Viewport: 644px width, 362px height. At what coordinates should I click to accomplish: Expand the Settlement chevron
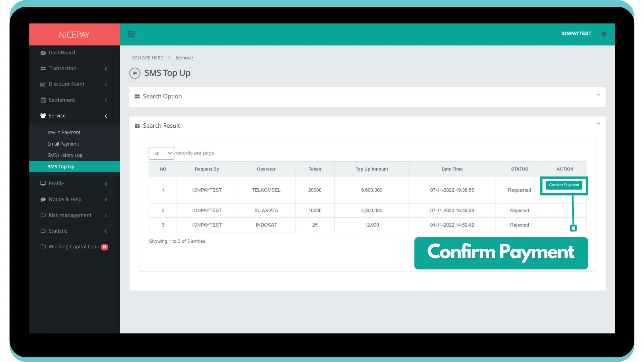[x=106, y=100]
